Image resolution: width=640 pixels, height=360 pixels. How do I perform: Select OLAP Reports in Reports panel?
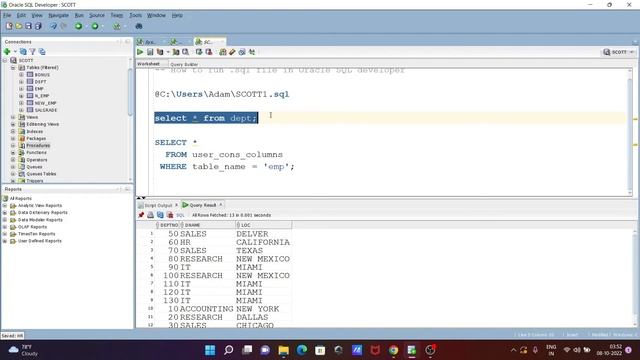click(32, 227)
